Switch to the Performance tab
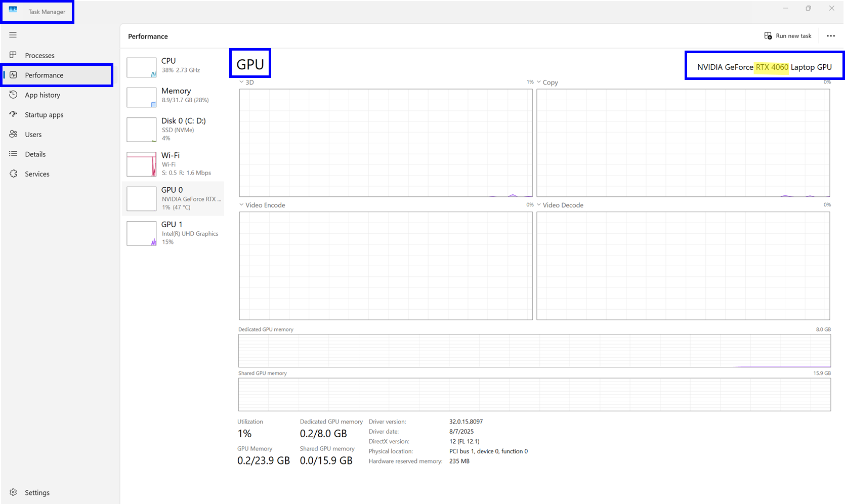 click(44, 75)
